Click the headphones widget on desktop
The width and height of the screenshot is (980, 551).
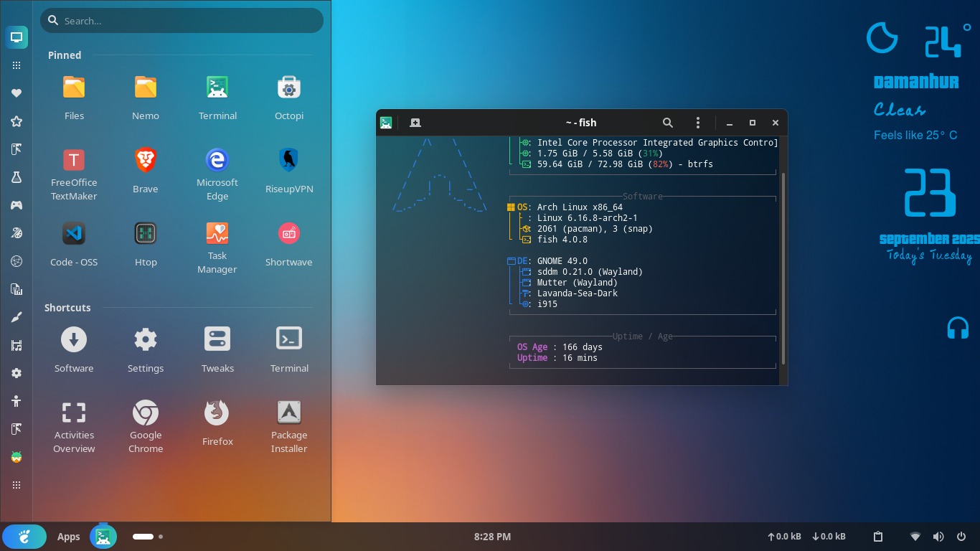pyautogui.click(x=958, y=328)
